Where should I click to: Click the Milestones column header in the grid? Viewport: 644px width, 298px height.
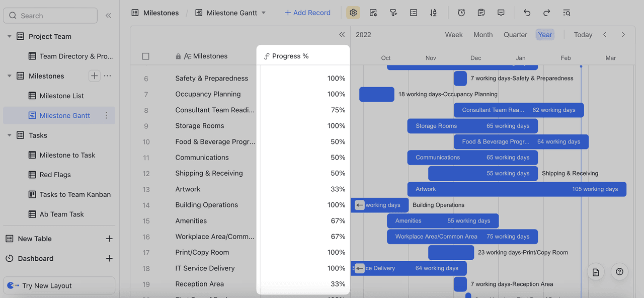pyautogui.click(x=210, y=56)
